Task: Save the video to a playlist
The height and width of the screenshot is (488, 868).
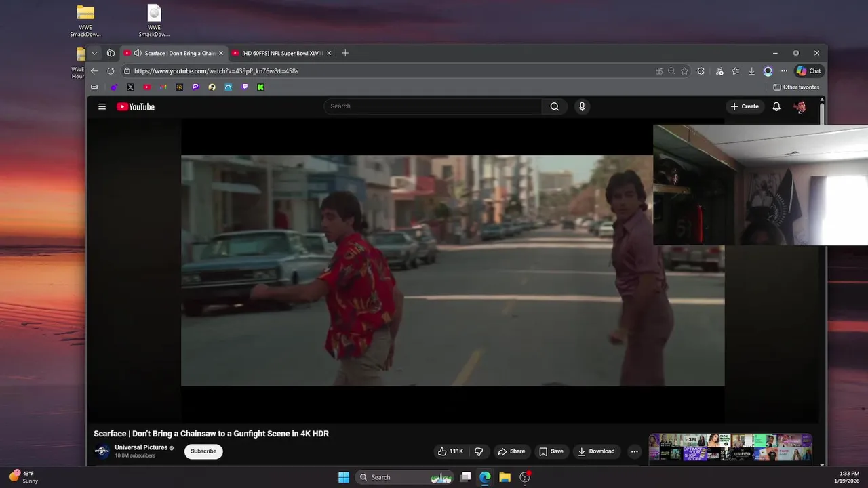Action: 551,451
